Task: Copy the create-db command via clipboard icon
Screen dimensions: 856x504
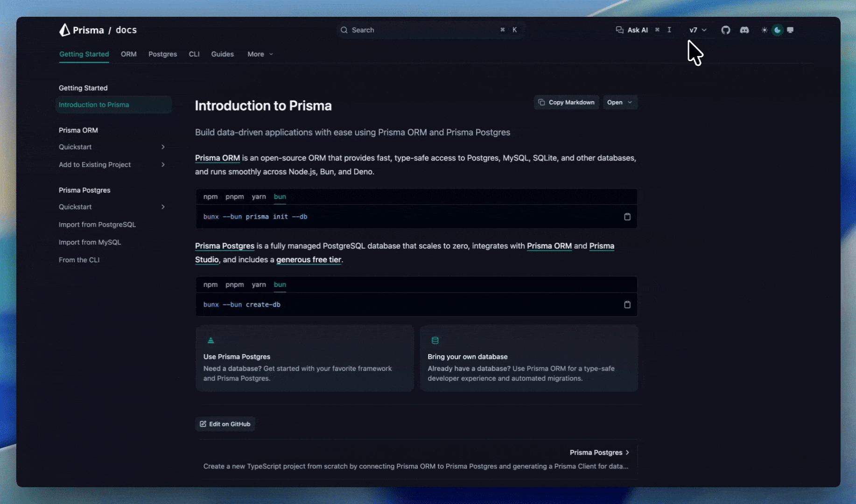Action: coord(627,304)
